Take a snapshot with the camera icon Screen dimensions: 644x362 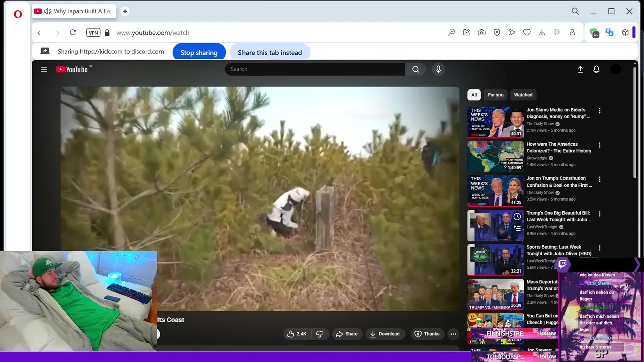click(x=481, y=32)
